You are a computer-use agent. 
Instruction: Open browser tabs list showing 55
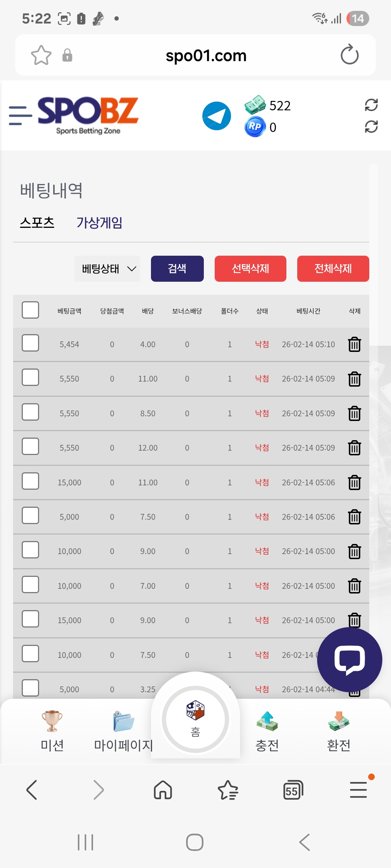pos(293,790)
